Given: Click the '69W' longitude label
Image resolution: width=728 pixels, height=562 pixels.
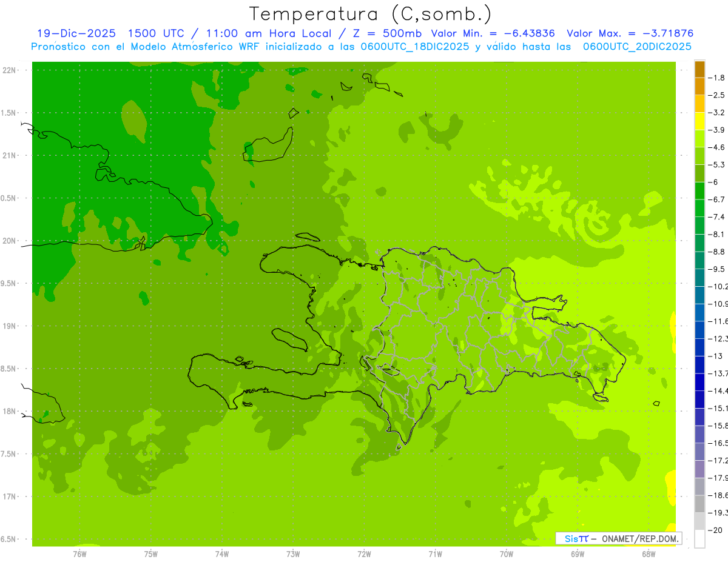Looking at the screenshot, I should pyautogui.click(x=578, y=554).
